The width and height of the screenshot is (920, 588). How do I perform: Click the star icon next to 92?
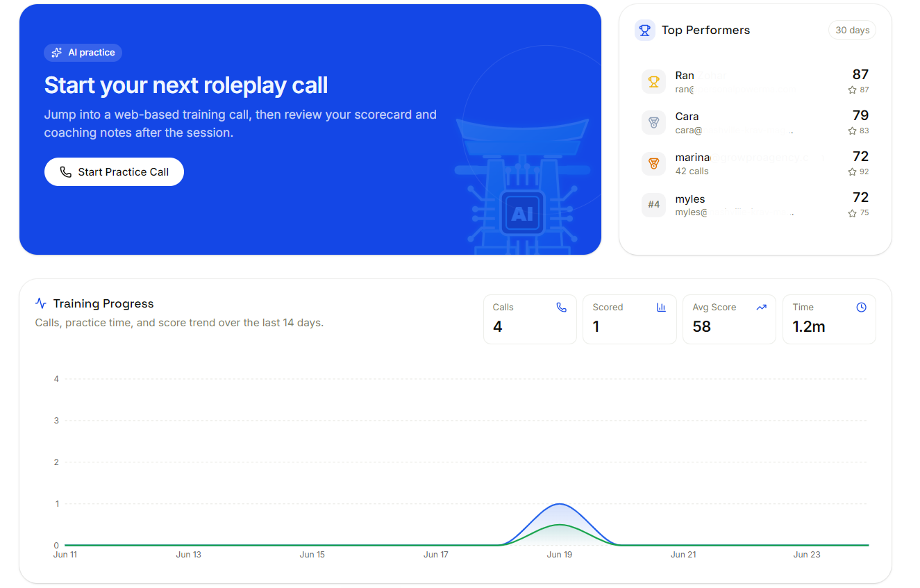coord(852,172)
